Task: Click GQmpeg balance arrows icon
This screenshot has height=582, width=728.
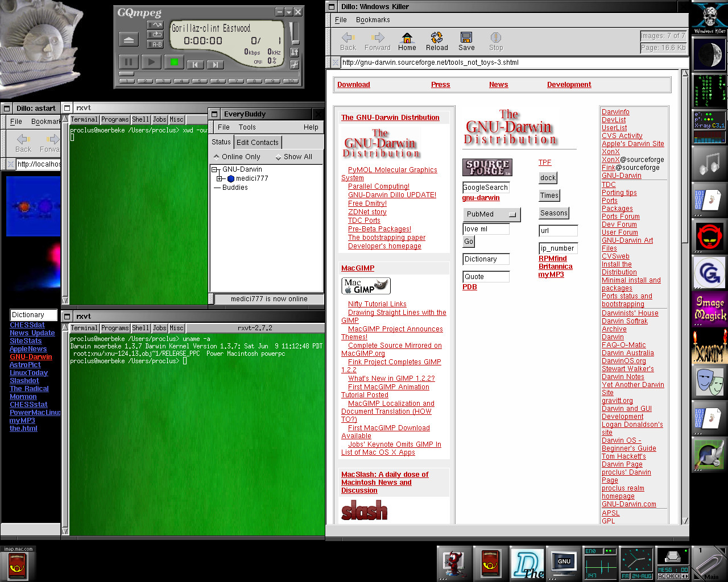Action: [x=295, y=52]
